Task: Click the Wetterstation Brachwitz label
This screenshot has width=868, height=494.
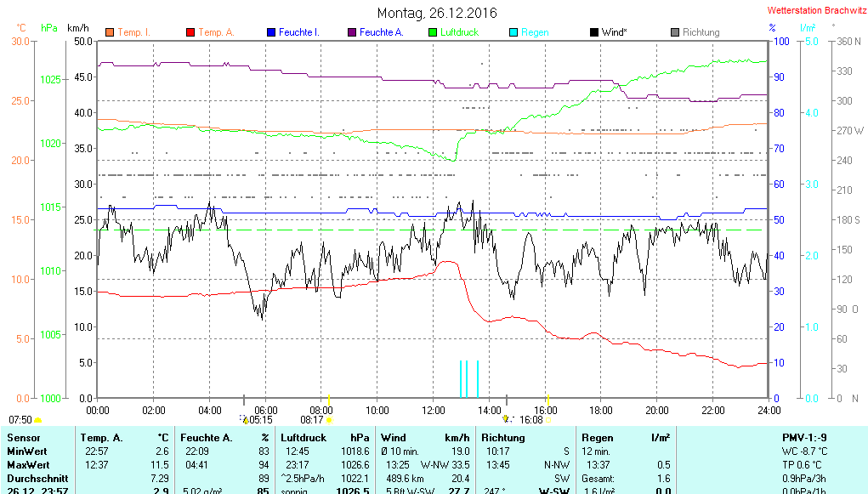Action: (x=814, y=10)
